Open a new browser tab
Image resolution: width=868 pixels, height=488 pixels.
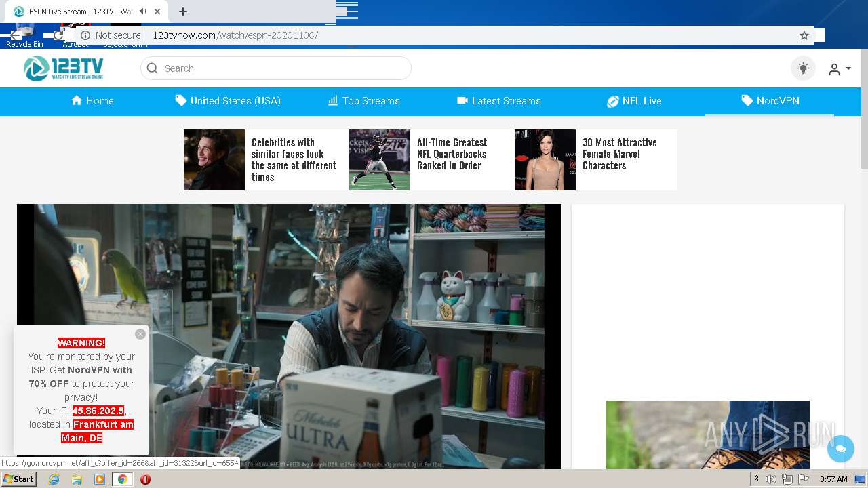[183, 12]
